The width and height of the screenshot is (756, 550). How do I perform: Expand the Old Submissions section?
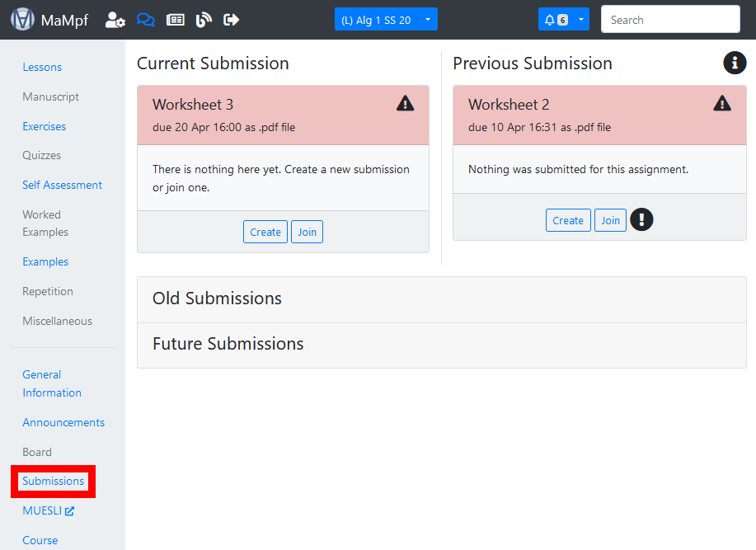[x=217, y=299]
